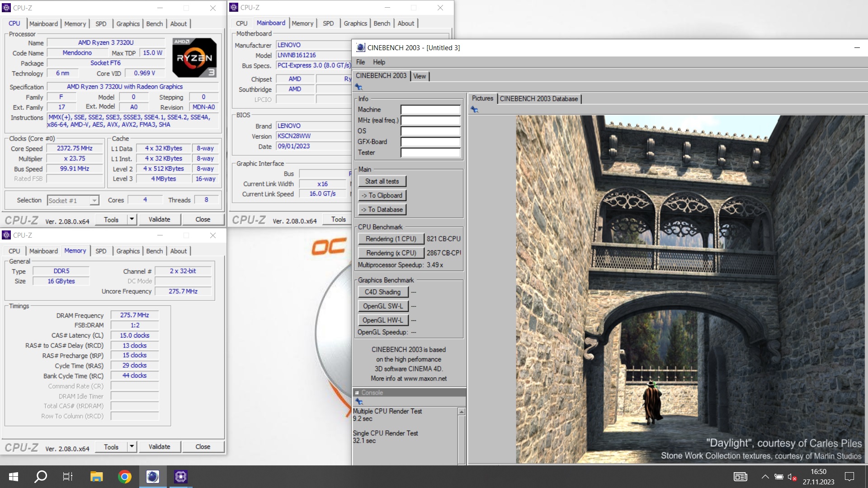Image resolution: width=868 pixels, height=488 pixels.
Task: Open the Help menu in CINEBENCH
Action: click(x=379, y=62)
